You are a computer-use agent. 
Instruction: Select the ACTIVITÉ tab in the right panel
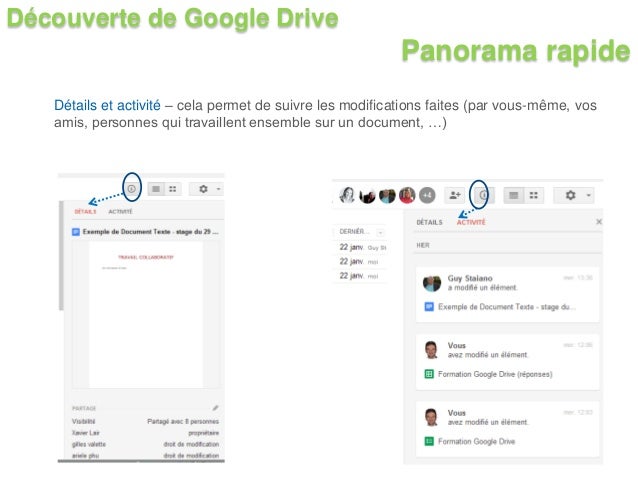(x=471, y=222)
